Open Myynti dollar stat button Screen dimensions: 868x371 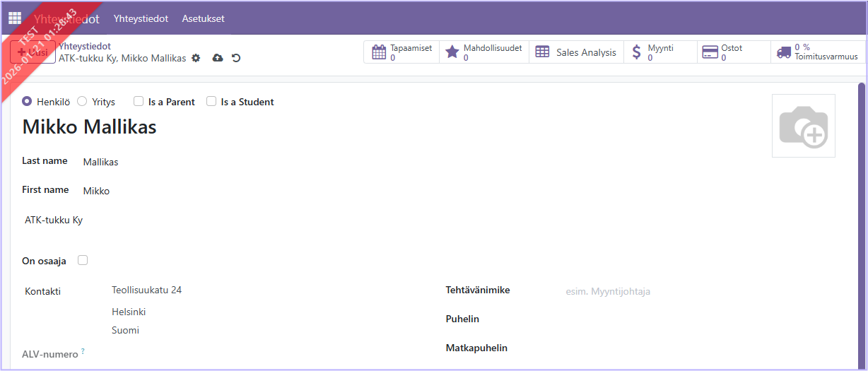click(x=660, y=52)
